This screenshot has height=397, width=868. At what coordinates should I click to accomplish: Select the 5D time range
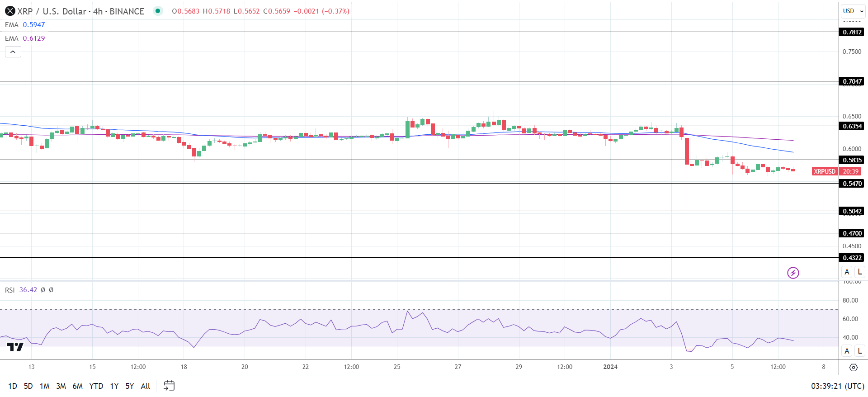coord(28,386)
